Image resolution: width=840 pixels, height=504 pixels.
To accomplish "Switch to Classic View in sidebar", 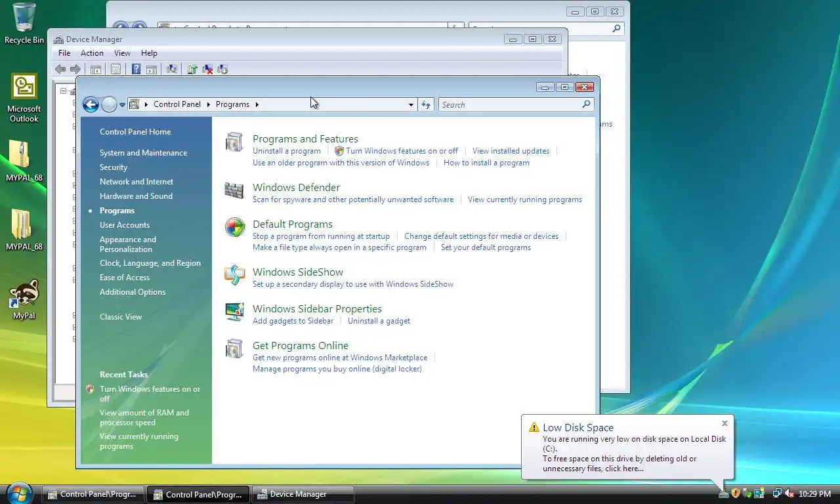I will click(x=121, y=317).
